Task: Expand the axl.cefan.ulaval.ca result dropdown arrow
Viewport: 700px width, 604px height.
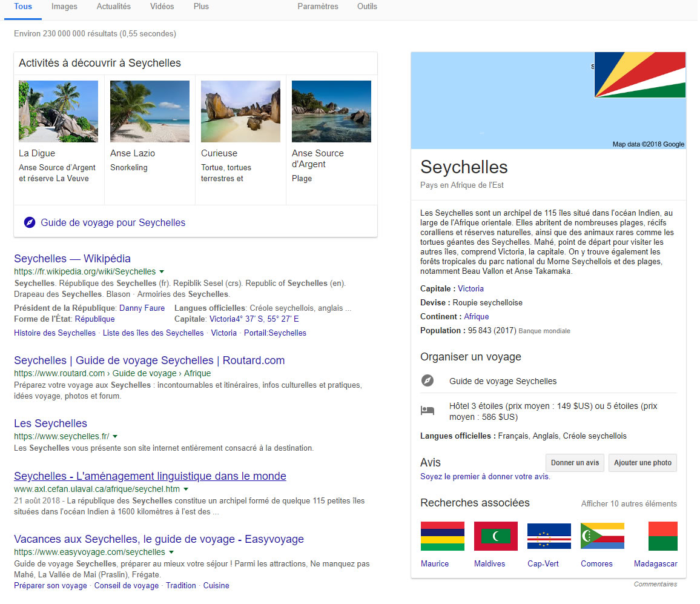Action: 186,489
